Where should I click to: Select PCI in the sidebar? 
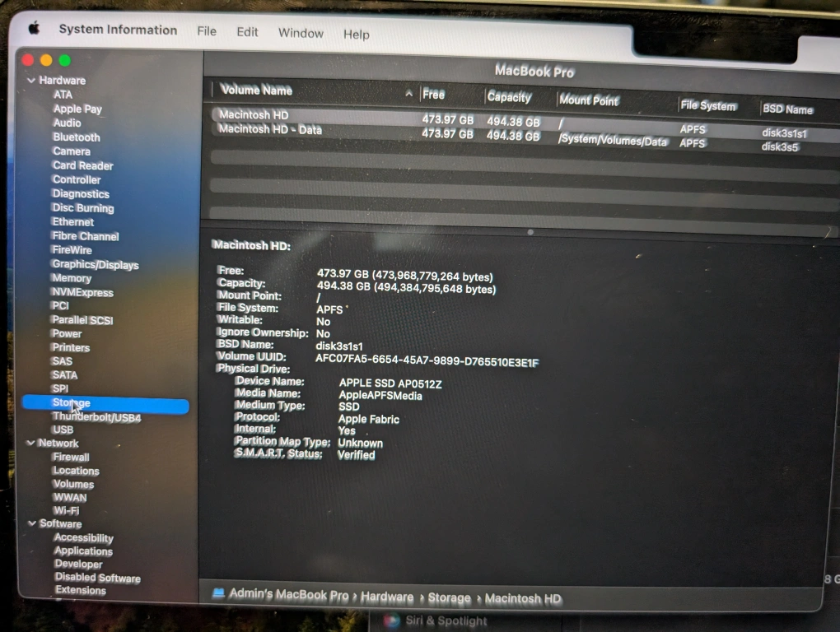pos(60,306)
